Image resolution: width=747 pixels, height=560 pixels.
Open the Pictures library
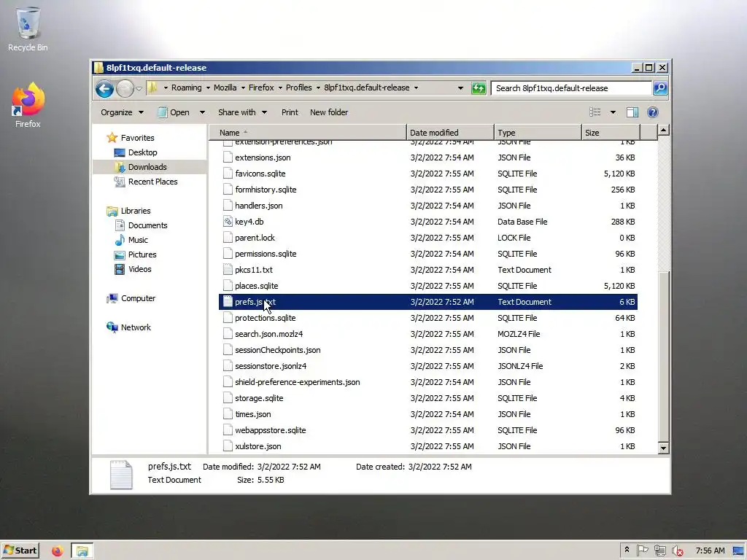coord(142,254)
